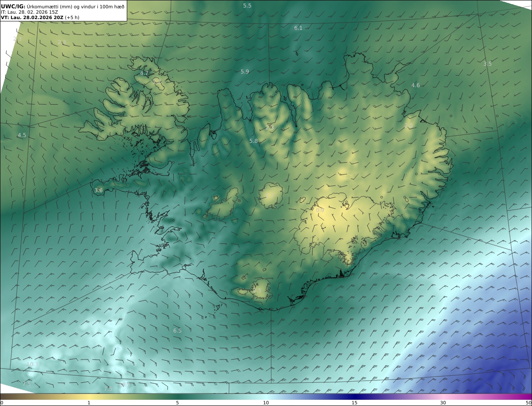The image size is (532, 406).
Task: Click the title text 'Úrkomumætti (mm) og vindur í 100m hæð'
Action: (76, 6)
